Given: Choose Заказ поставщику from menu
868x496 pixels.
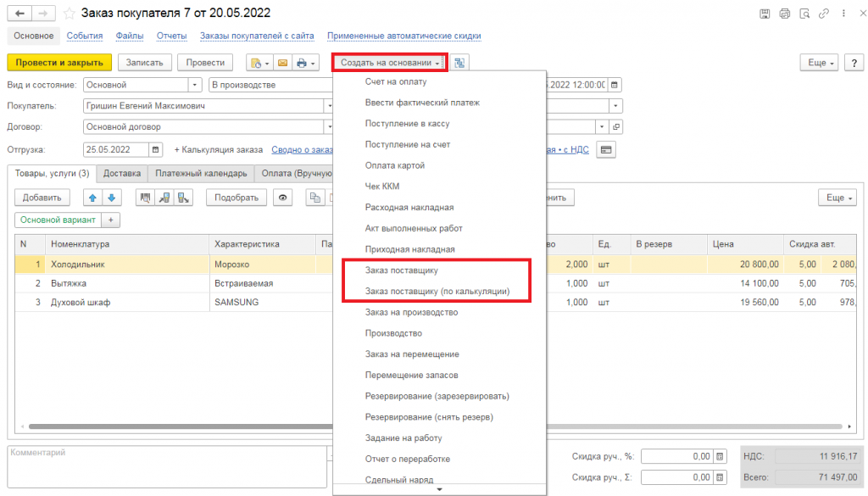Looking at the screenshot, I should (x=401, y=270).
